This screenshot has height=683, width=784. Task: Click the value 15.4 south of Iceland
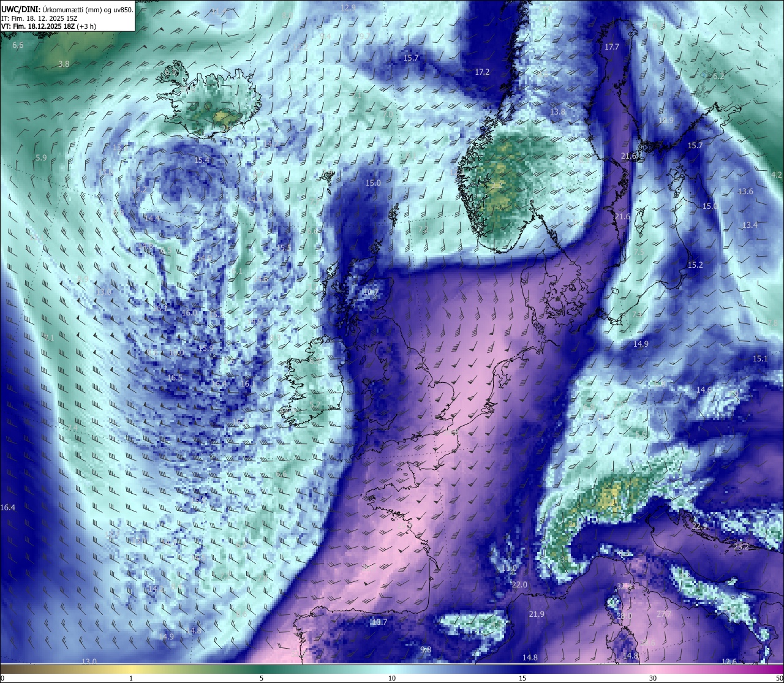(202, 160)
